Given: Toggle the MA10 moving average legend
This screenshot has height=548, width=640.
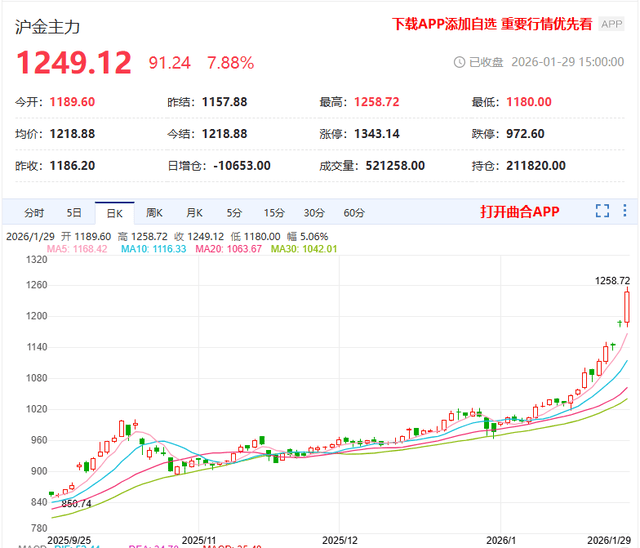Looking at the screenshot, I should coord(155,249).
